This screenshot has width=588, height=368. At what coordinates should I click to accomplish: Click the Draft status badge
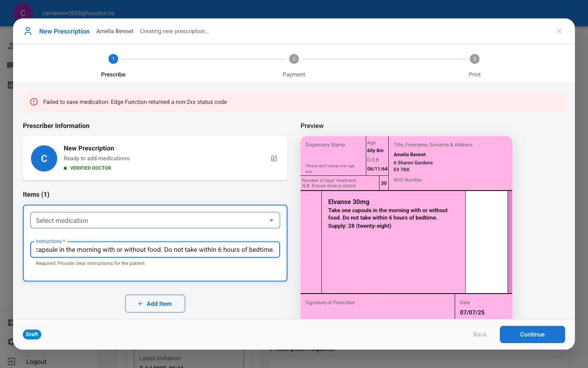pos(32,334)
